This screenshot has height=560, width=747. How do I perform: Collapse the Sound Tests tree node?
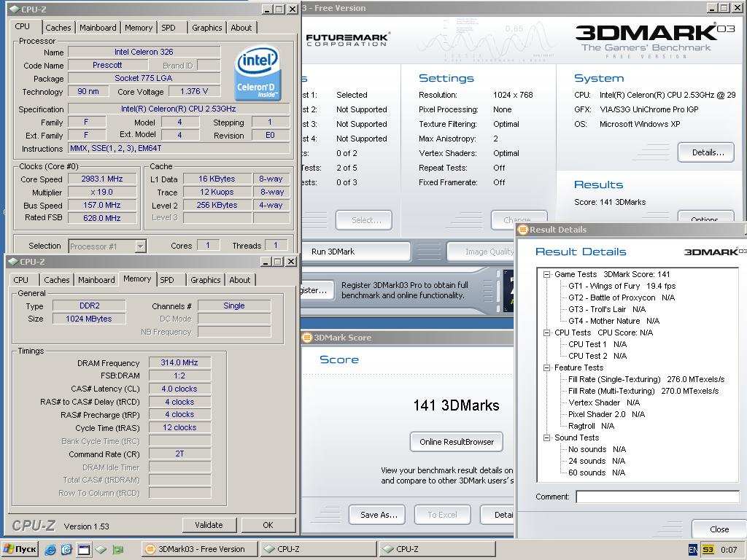[547, 437]
